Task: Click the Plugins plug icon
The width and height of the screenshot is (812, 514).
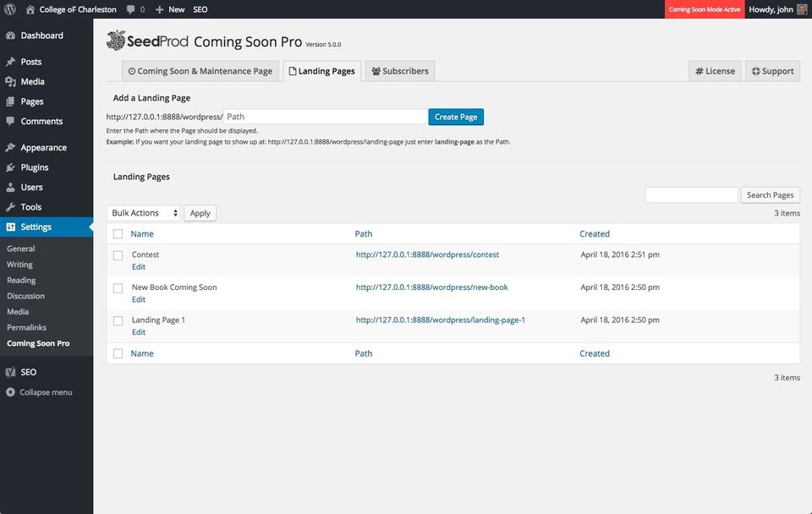Action: [10, 167]
